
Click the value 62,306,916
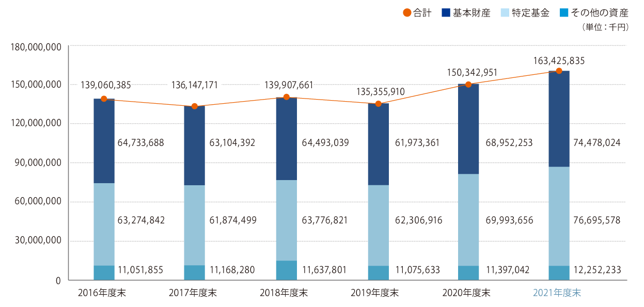coord(418,220)
